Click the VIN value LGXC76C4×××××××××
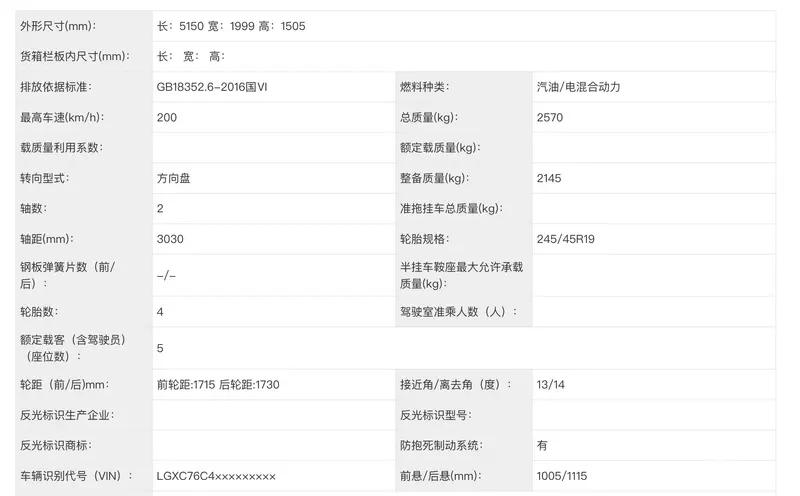Image resolution: width=800 pixels, height=496 pixels. pos(216,476)
